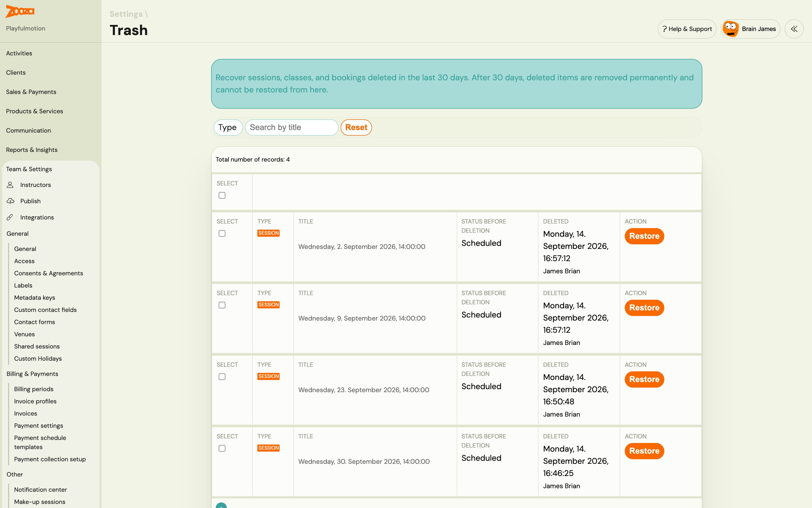812x508 pixels.
Task: Toggle the select-all checkbox
Action: (x=222, y=195)
